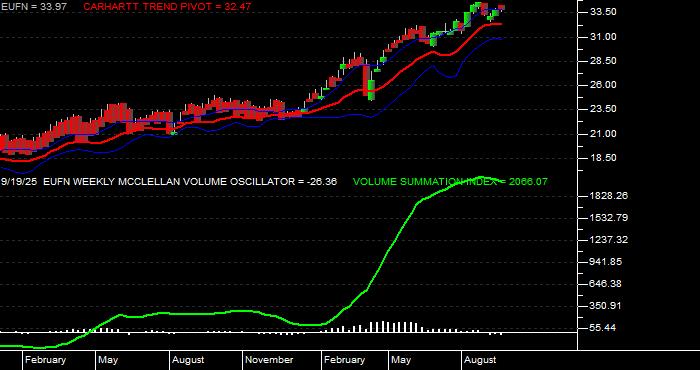This screenshot has height=370, width=700.
Task: Click the 1828.26 summation axis value
Action: click(x=609, y=195)
